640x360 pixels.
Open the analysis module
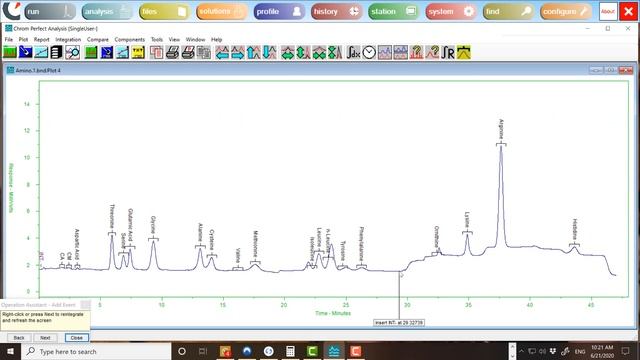107,11
